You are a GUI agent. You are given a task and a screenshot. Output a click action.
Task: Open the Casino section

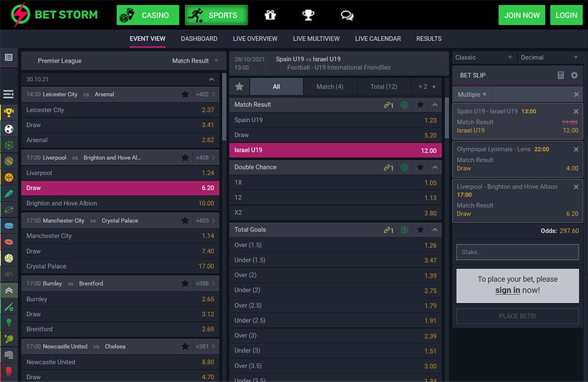pos(148,15)
